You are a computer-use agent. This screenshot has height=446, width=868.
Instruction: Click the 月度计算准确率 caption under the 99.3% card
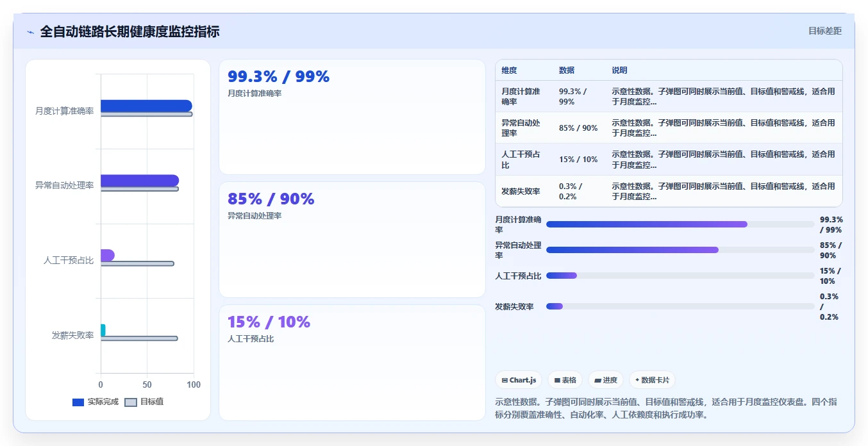pos(255,93)
